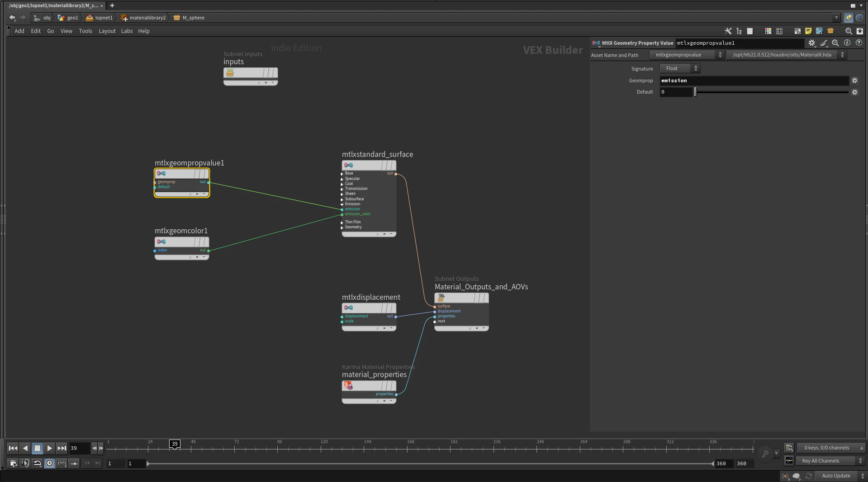Open the parameter gear menu

pyautogui.click(x=812, y=43)
